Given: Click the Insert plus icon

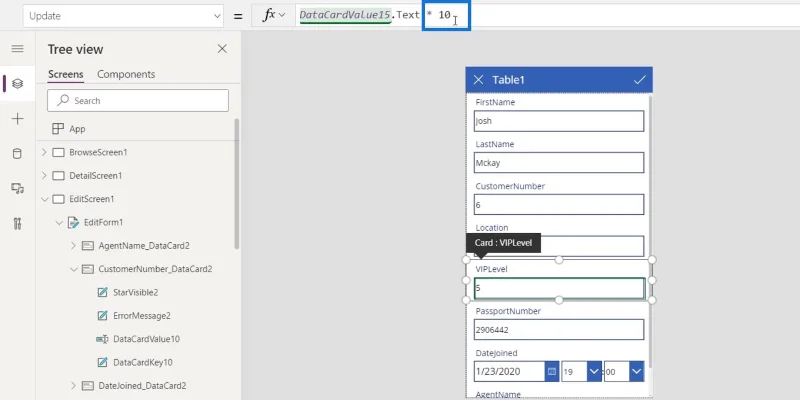Looking at the screenshot, I should coord(17,119).
